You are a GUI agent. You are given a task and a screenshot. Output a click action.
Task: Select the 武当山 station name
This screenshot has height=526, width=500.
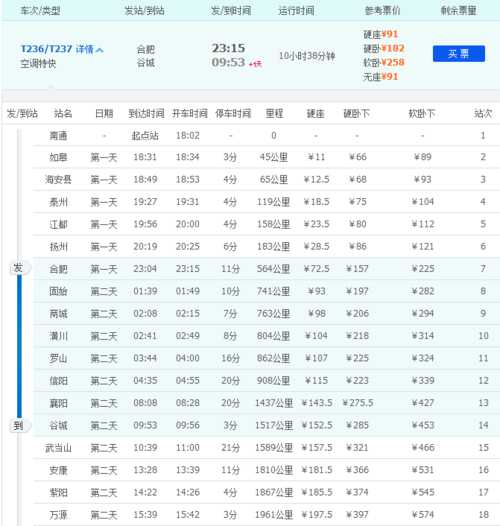(58, 448)
